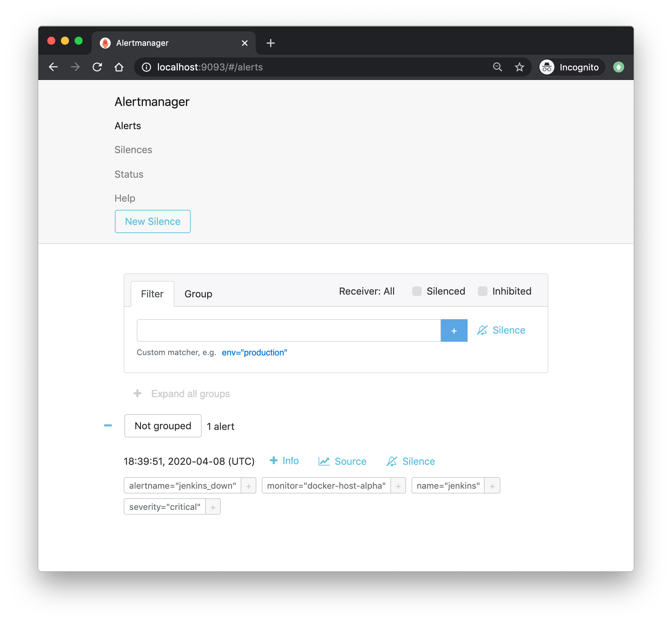672x622 pixels.
Task: Open the alert Source link
Action: point(342,461)
